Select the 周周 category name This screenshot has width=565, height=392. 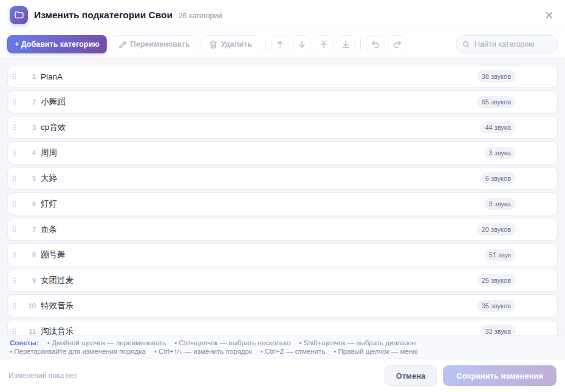49,153
